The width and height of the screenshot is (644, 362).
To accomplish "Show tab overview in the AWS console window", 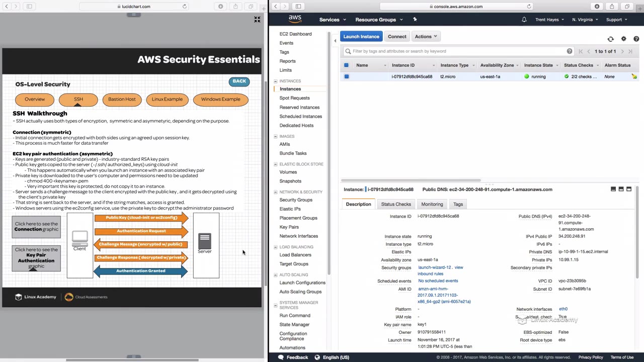I will coord(627,7).
